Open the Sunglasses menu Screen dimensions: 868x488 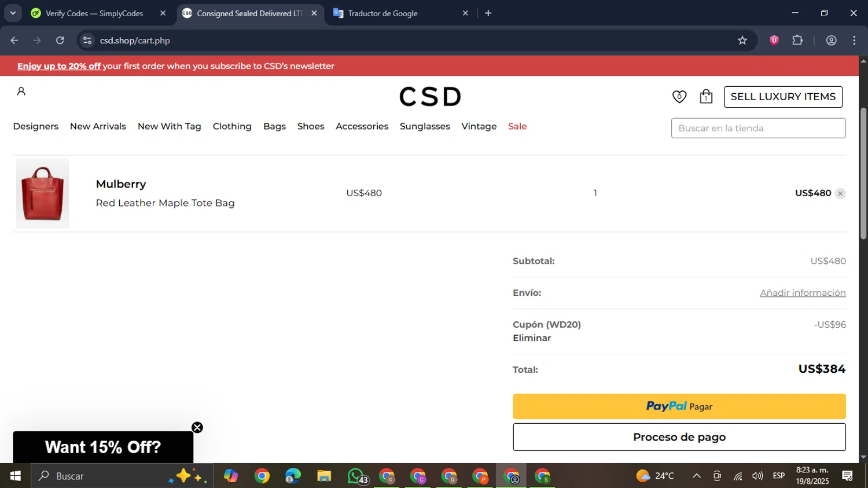425,126
